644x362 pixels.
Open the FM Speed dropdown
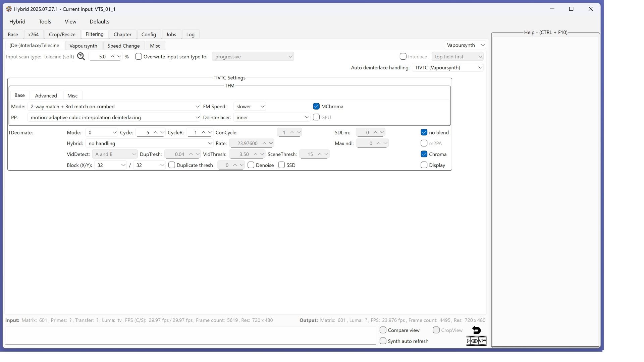coord(250,107)
